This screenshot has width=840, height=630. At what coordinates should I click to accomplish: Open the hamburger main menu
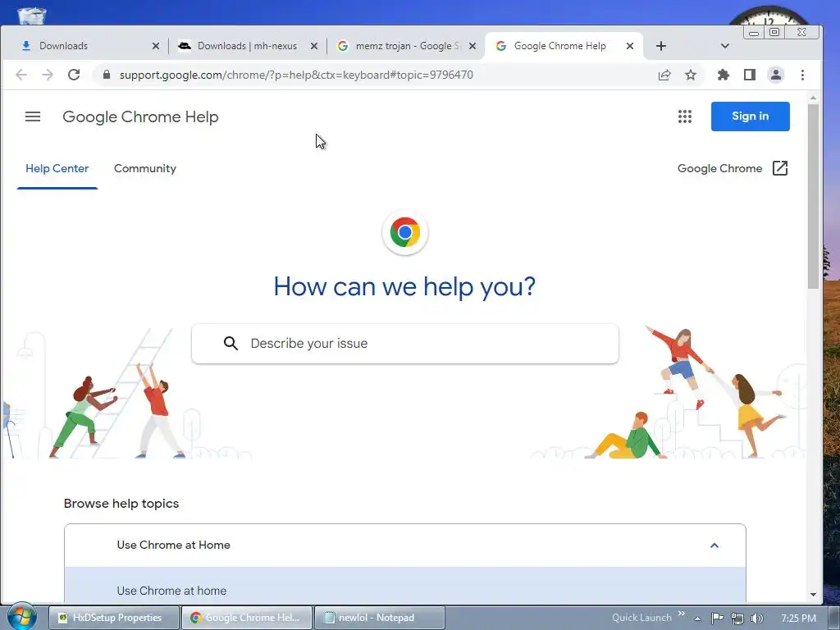pos(33,116)
